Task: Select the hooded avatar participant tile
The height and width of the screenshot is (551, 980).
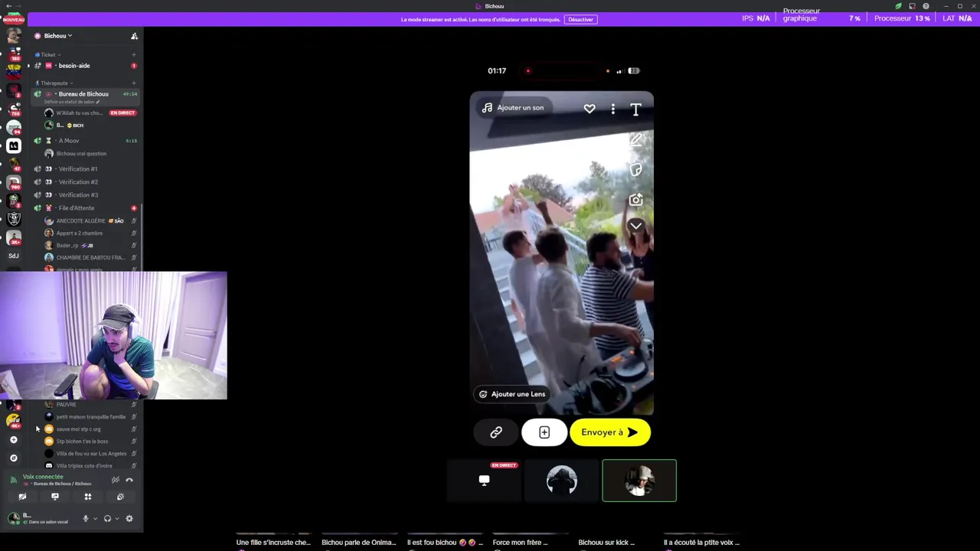Action: click(x=562, y=481)
